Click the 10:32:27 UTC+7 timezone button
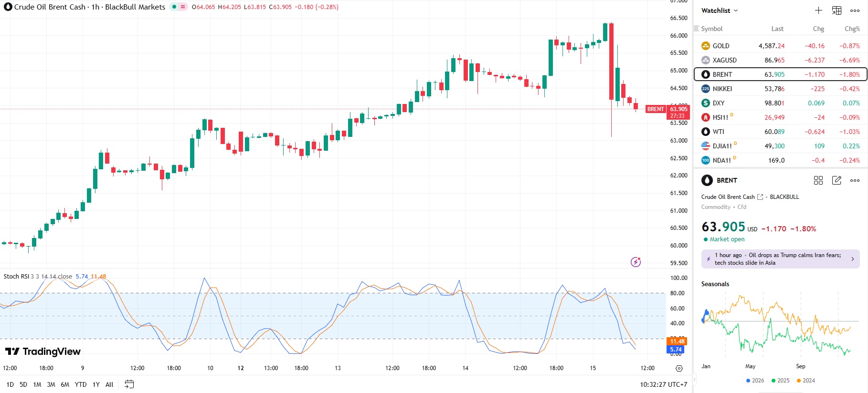The image size is (868, 393). pos(663,384)
